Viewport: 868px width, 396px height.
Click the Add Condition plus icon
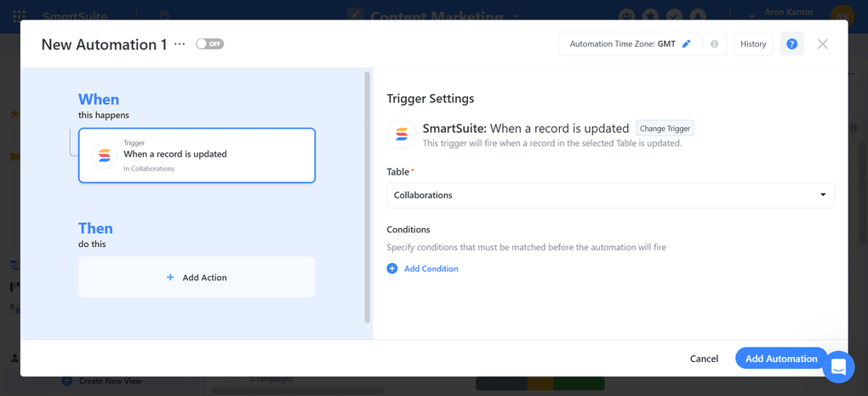coord(392,268)
